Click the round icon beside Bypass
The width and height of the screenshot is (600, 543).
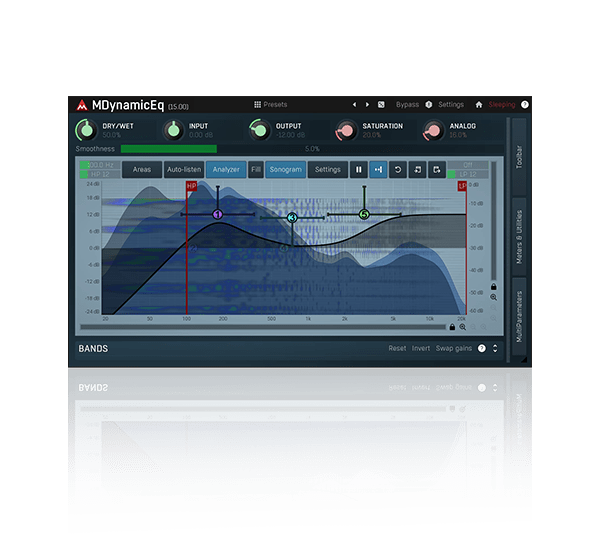429,104
